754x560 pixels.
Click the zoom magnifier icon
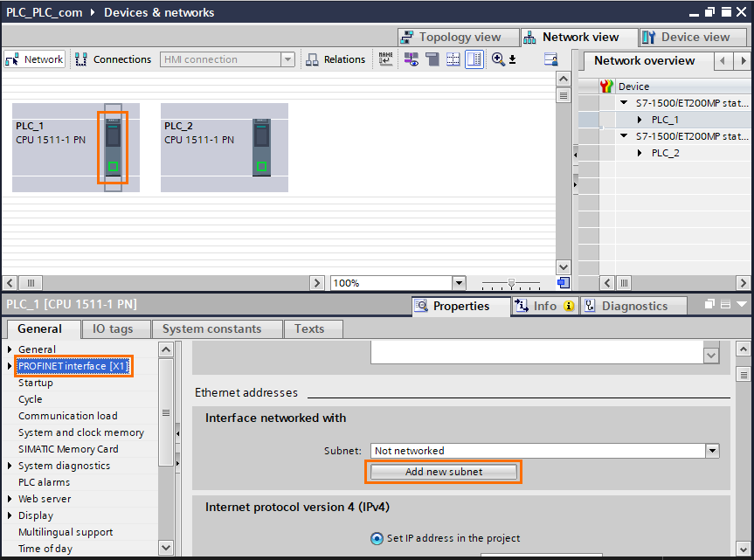coord(498,59)
